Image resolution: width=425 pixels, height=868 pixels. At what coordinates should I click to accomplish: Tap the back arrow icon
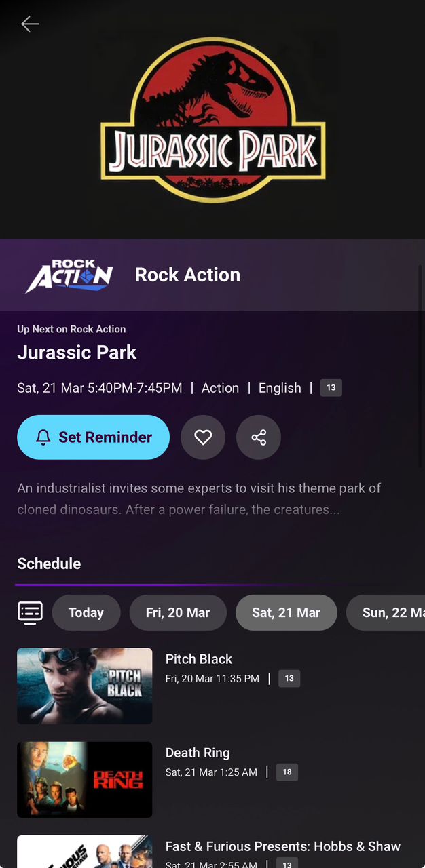[x=30, y=24]
